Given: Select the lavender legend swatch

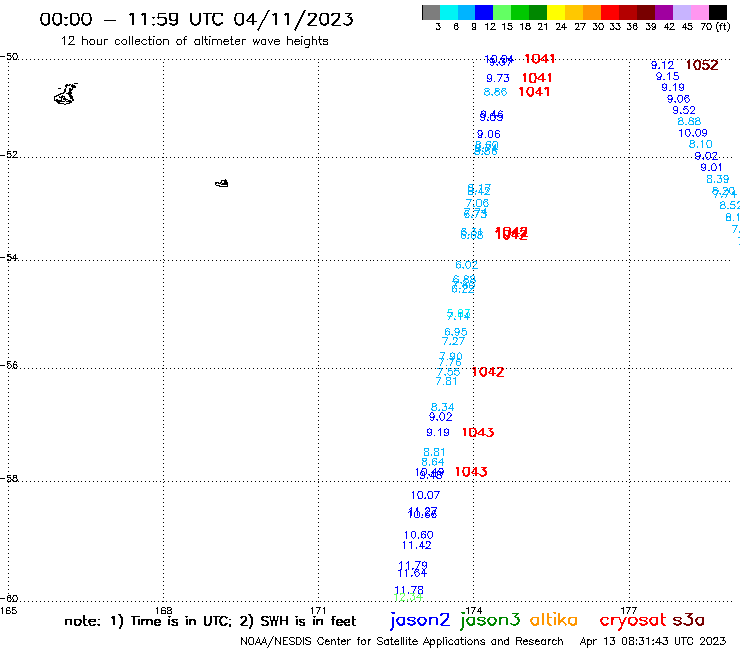Looking at the screenshot, I should click(681, 12).
